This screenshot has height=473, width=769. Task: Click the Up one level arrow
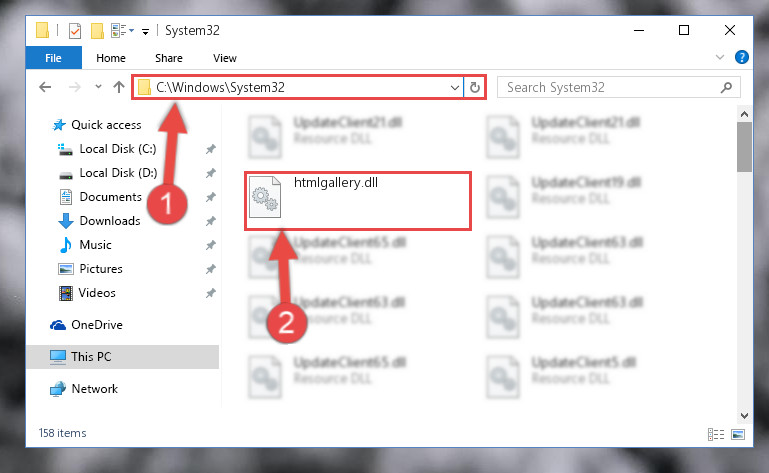pyautogui.click(x=119, y=87)
